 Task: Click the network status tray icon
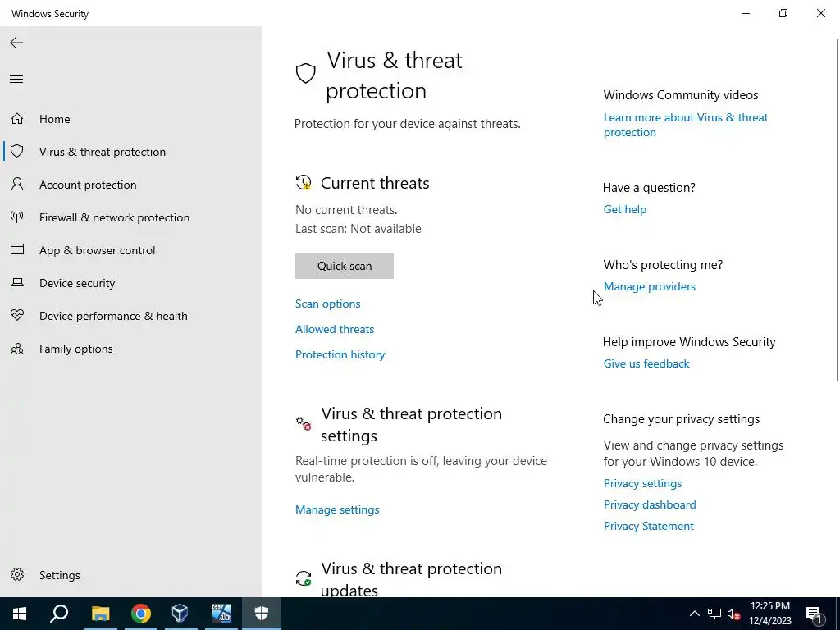714,614
